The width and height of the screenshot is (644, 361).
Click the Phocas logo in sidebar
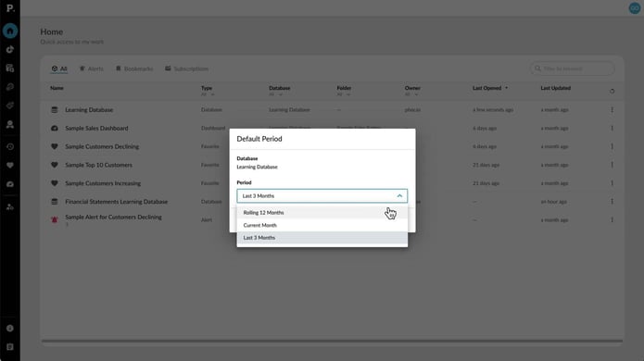10,8
